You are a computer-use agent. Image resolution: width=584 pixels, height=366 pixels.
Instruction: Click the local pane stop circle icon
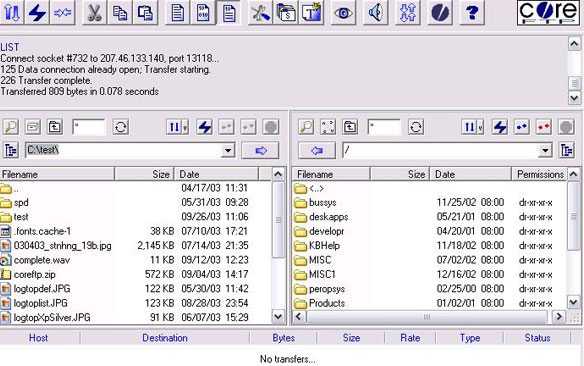[271, 127]
